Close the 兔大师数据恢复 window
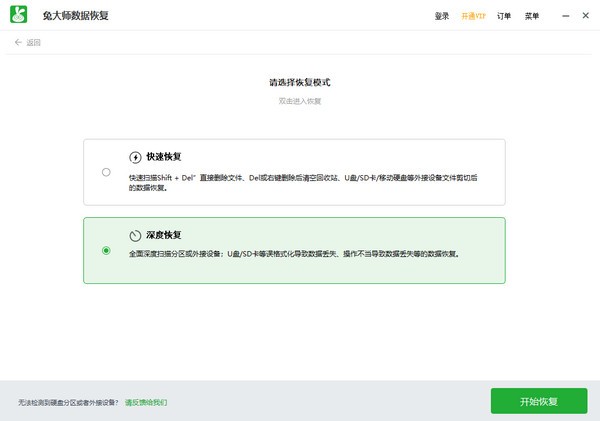The image size is (600, 421). click(x=587, y=16)
